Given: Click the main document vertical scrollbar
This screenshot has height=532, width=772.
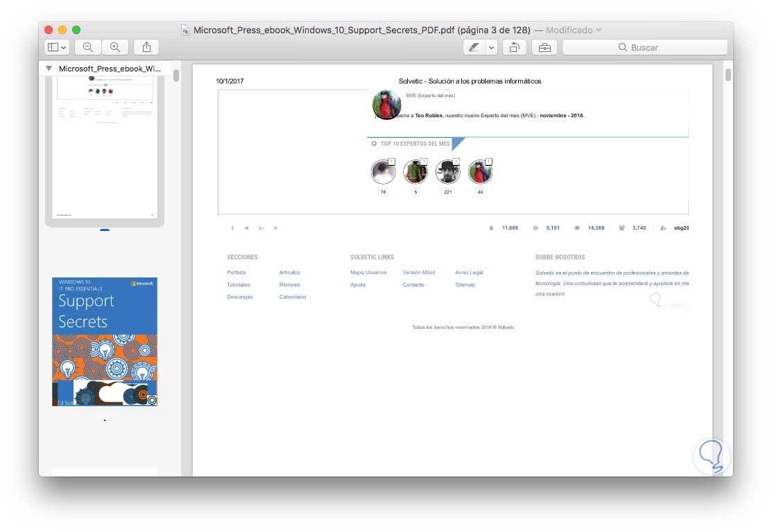Looking at the screenshot, I should coord(728,75).
